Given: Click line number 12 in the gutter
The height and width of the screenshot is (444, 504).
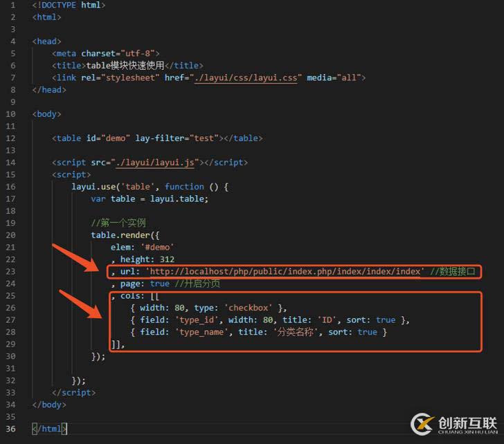Looking at the screenshot, I should coord(10,138).
